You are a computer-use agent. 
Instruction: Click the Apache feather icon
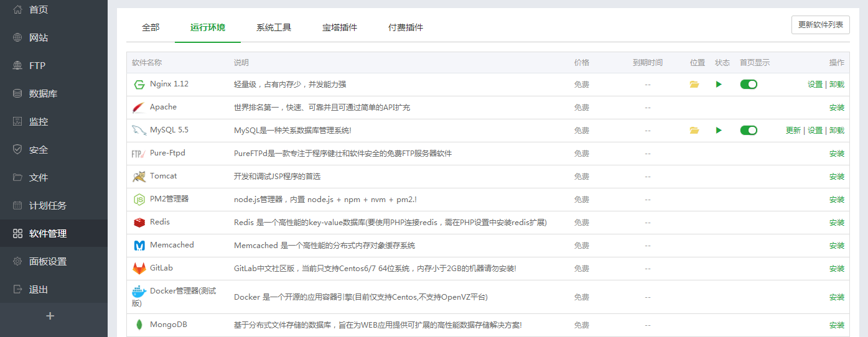point(139,108)
